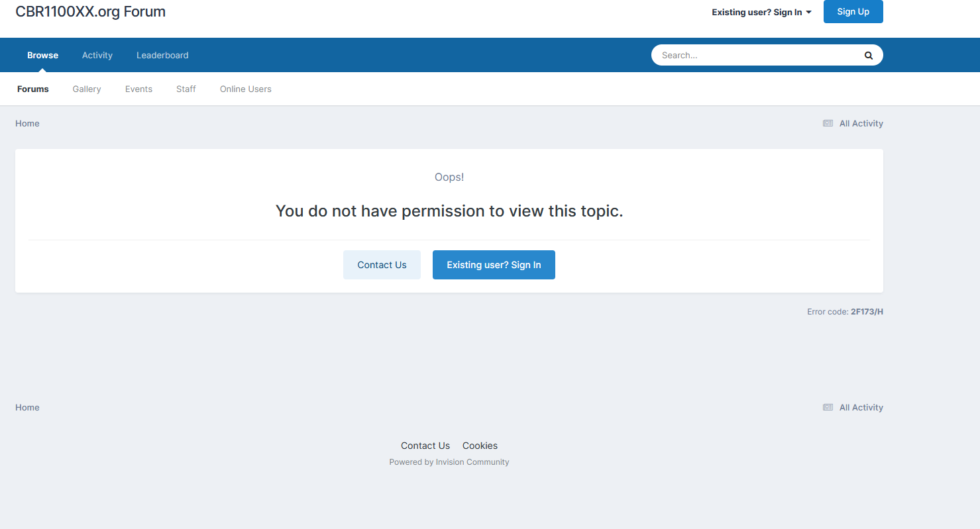The image size is (980, 529).
Task: Focus the Search input field
Action: click(x=755, y=56)
